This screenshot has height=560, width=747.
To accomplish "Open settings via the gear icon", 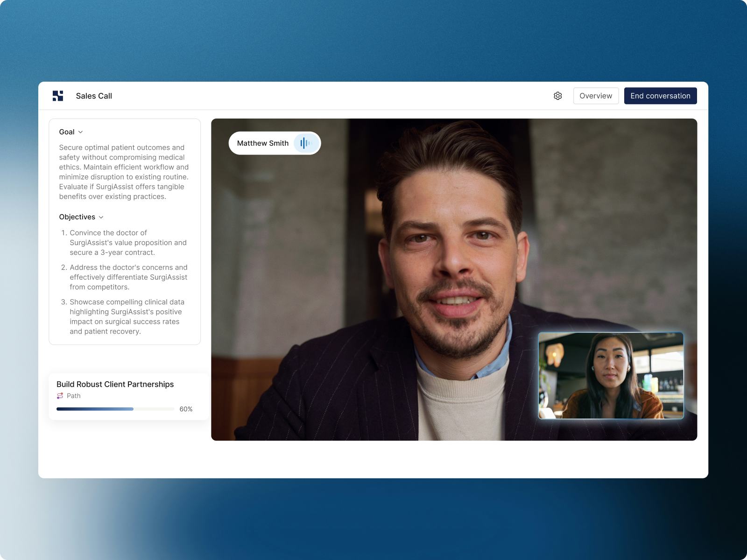I will pos(557,96).
